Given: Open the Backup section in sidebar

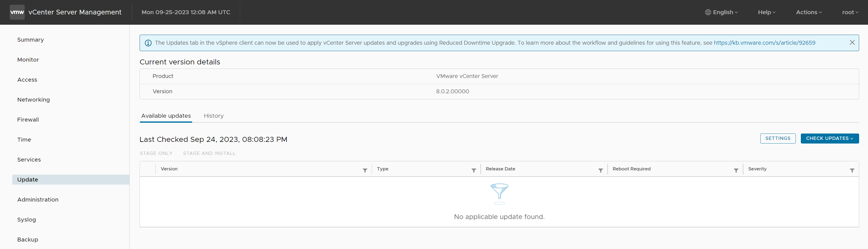Looking at the screenshot, I should click(28, 240).
